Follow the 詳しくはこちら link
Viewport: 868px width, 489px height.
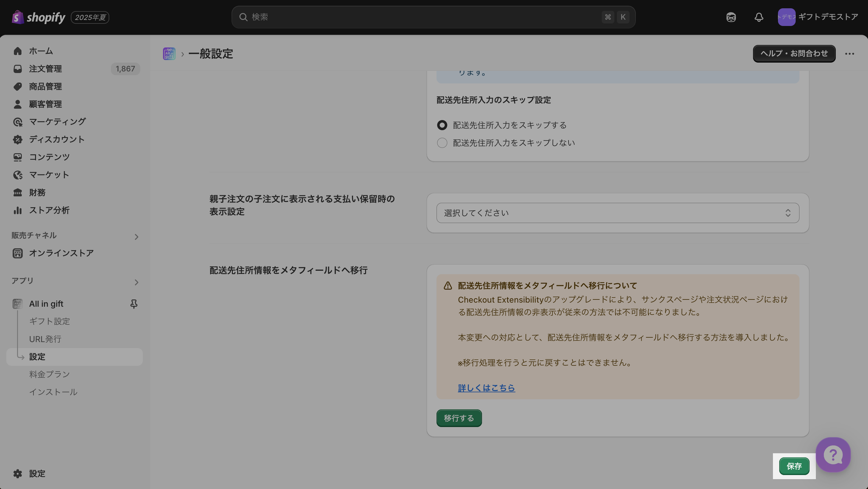486,388
